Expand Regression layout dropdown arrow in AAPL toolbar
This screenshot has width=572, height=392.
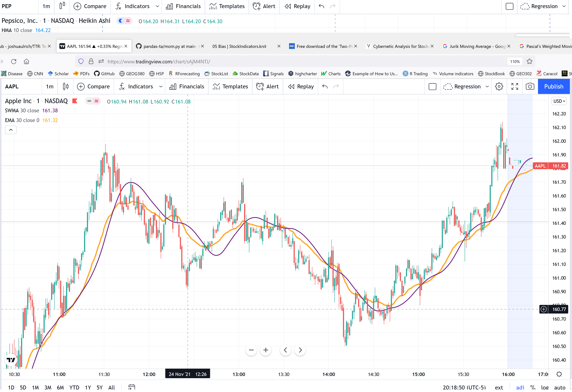click(487, 87)
